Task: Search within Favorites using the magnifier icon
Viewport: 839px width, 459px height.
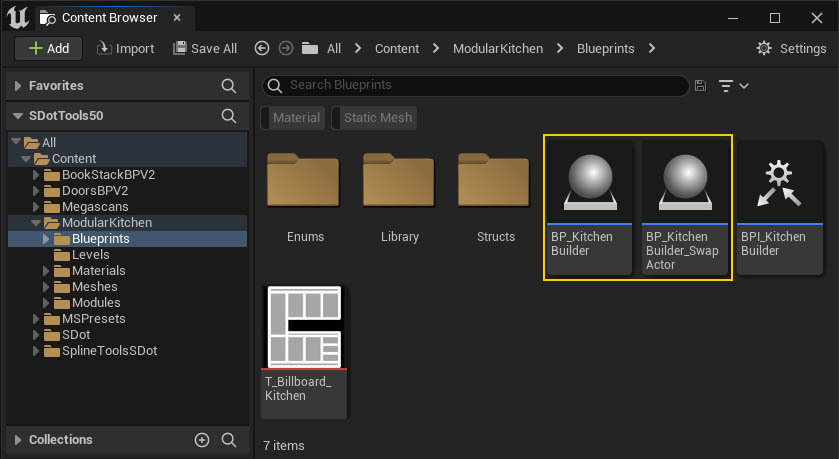Action: [228, 86]
